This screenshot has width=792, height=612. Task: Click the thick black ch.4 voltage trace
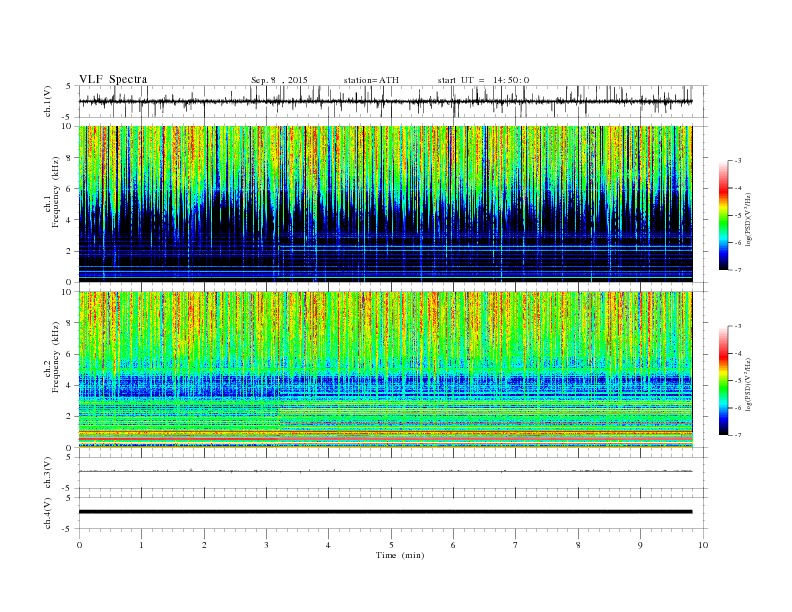(x=385, y=512)
